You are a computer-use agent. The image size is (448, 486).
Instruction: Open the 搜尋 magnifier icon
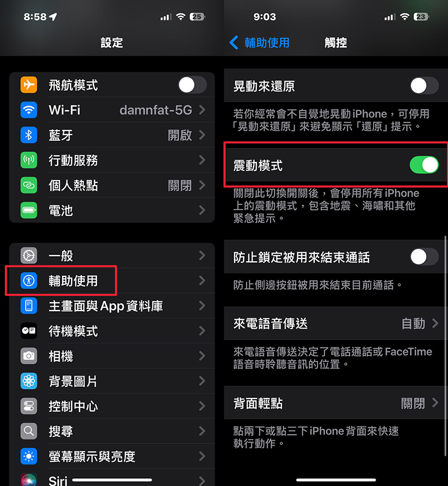pyautogui.click(x=29, y=431)
